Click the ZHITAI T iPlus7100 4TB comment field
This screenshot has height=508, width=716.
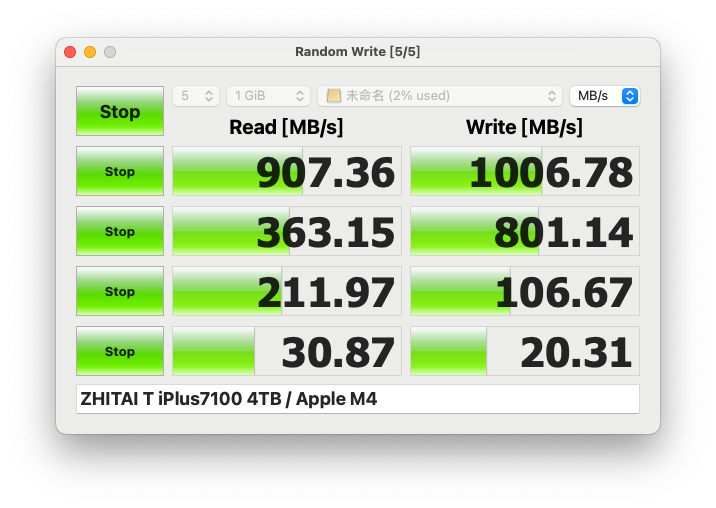pyautogui.click(x=358, y=399)
